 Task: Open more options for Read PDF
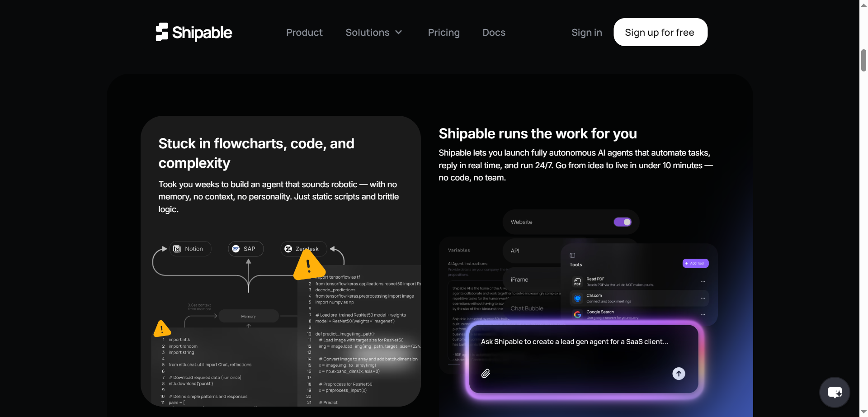(703, 282)
